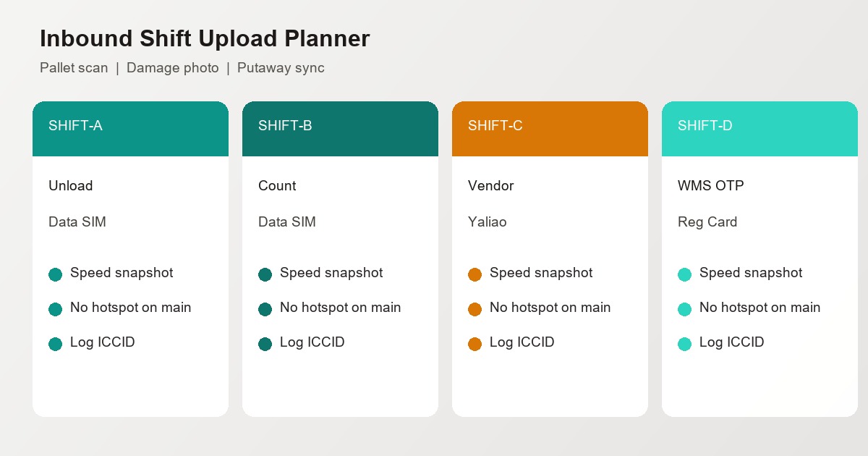
Task: Click the Unload task in SHIFT-A
Action: click(71, 186)
